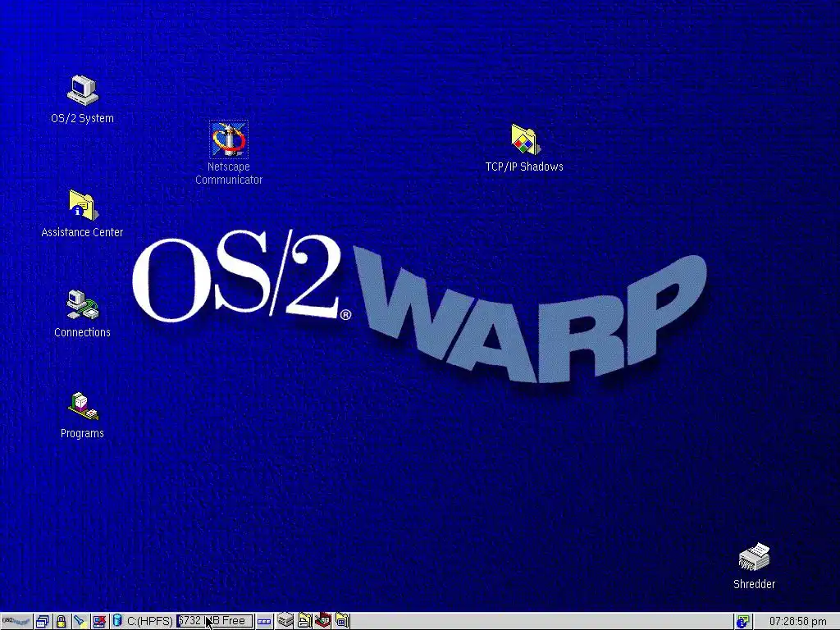840x630 pixels.
Task: Click the blue disk cylinder icon
Action: point(116,621)
